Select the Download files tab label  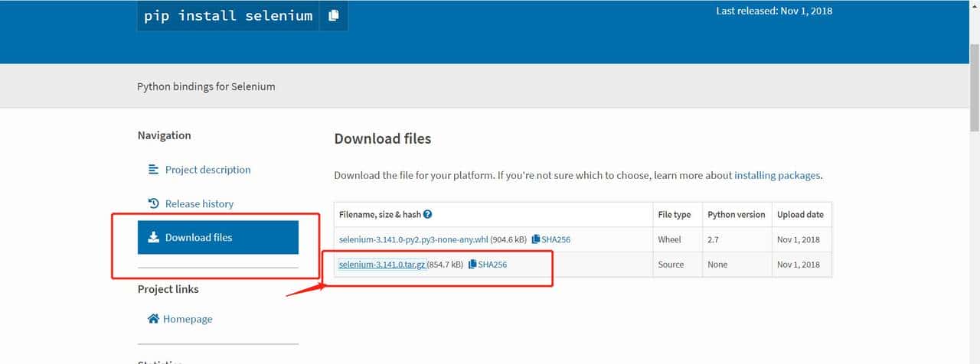(198, 237)
